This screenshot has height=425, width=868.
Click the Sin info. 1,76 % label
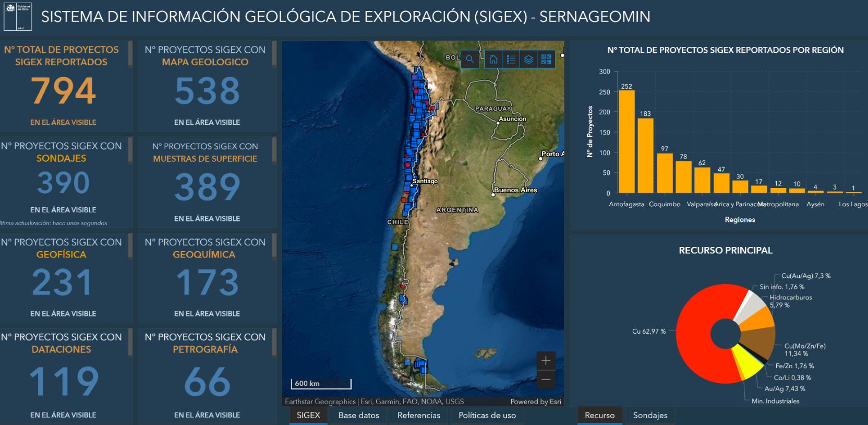click(x=782, y=287)
